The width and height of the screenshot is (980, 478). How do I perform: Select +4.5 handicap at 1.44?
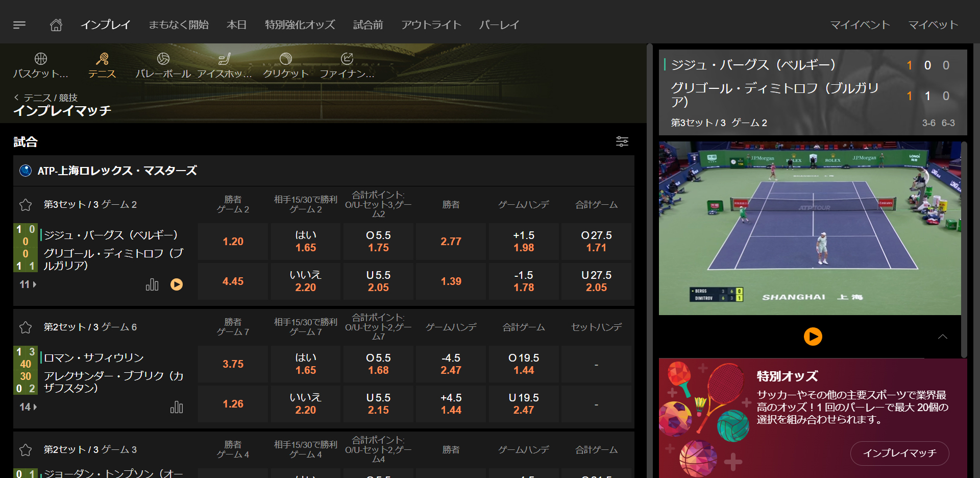(451, 404)
